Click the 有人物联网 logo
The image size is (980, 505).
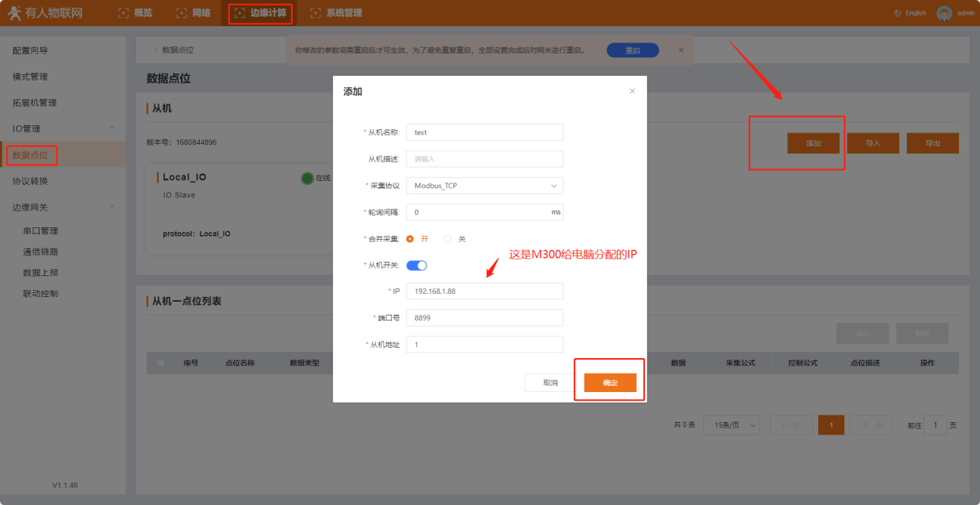pos(45,13)
